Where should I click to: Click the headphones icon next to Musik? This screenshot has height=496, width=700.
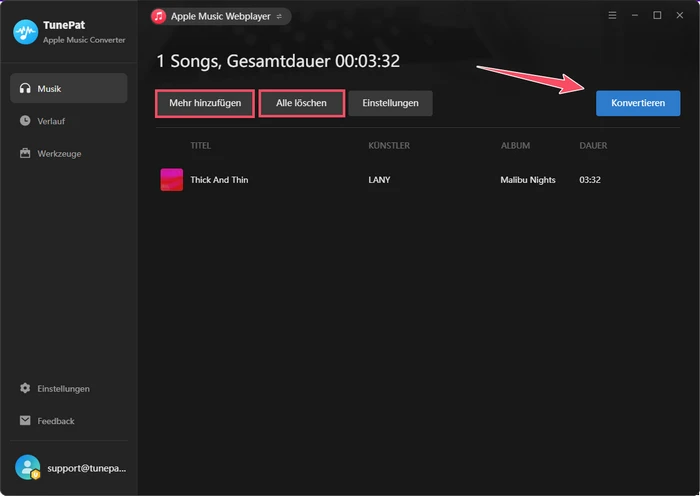pyautogui.click(x=25, y=88)
